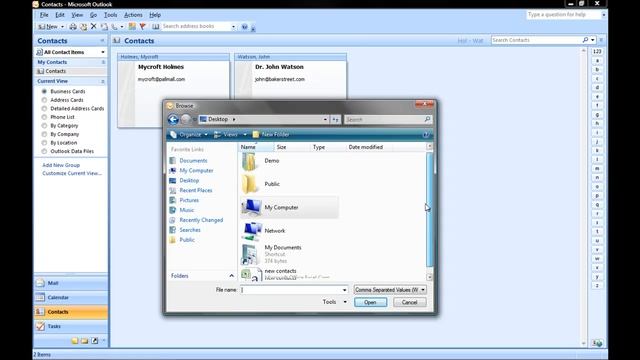Click the Search address books field

(x=196, y=27)
